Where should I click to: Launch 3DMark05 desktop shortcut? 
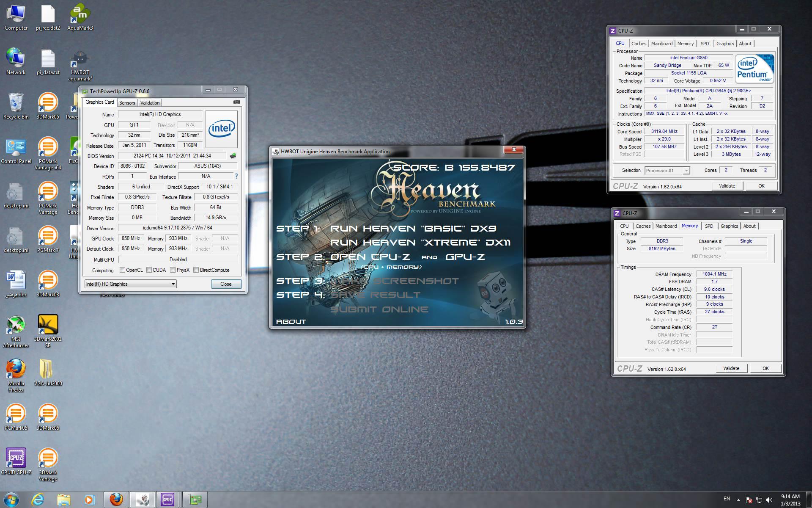tap(48, 107)
